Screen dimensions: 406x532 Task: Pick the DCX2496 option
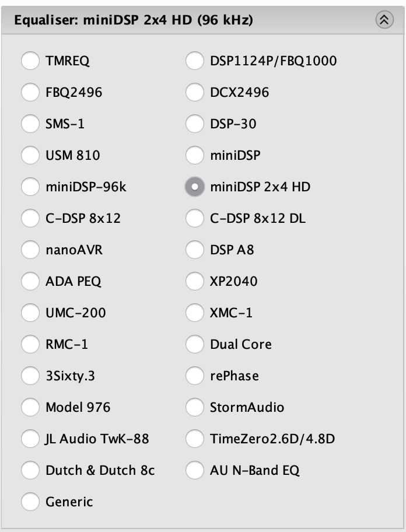[x=195, y=92]
